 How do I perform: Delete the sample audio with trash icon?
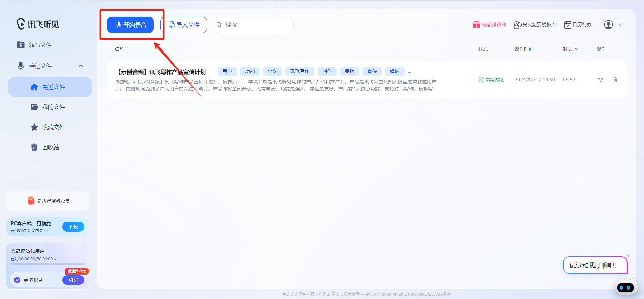pos(615,80)
